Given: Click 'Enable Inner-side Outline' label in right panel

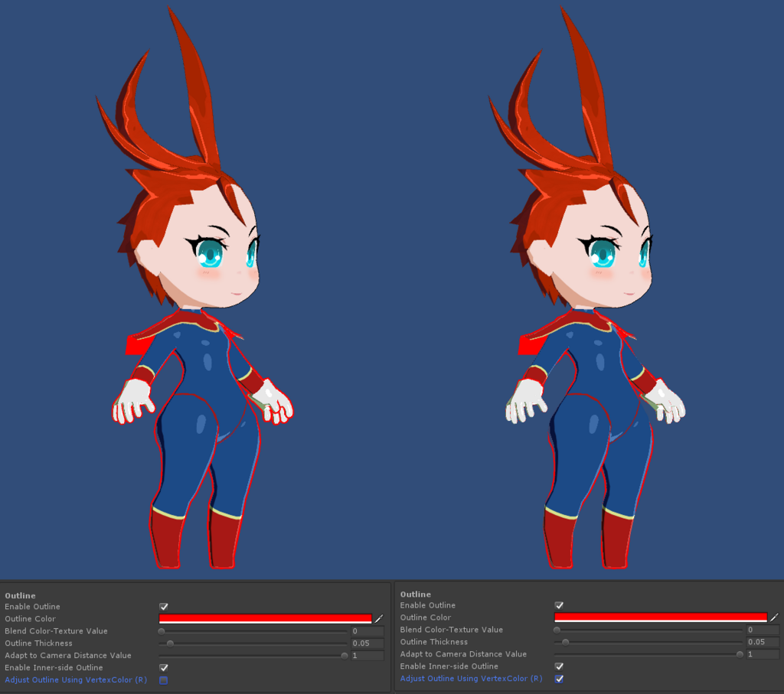Looking at the screenshot, I should point(449,666).
